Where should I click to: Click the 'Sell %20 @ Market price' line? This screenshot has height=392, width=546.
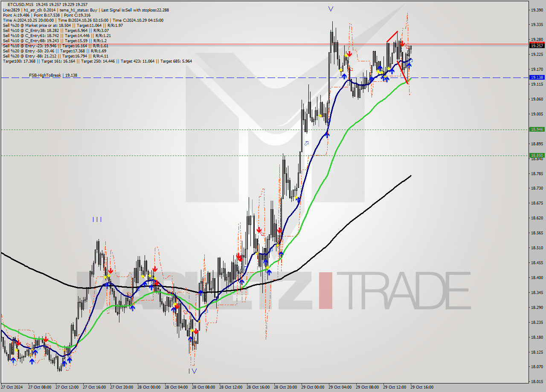(63, 25)
